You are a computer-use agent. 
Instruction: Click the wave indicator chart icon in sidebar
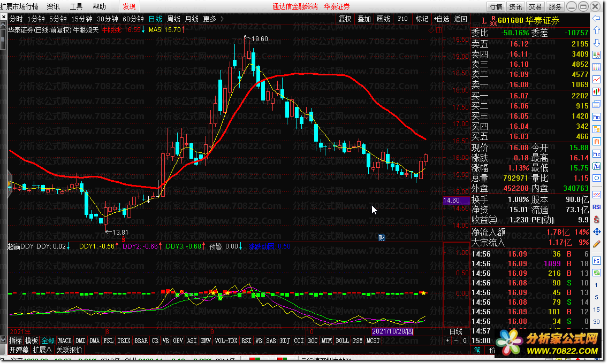(596, 195)
